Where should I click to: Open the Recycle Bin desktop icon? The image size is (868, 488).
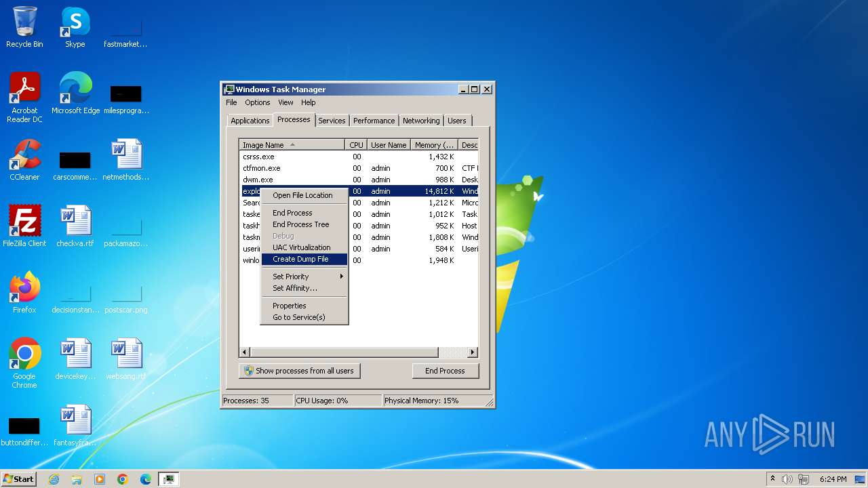[24, 27]
